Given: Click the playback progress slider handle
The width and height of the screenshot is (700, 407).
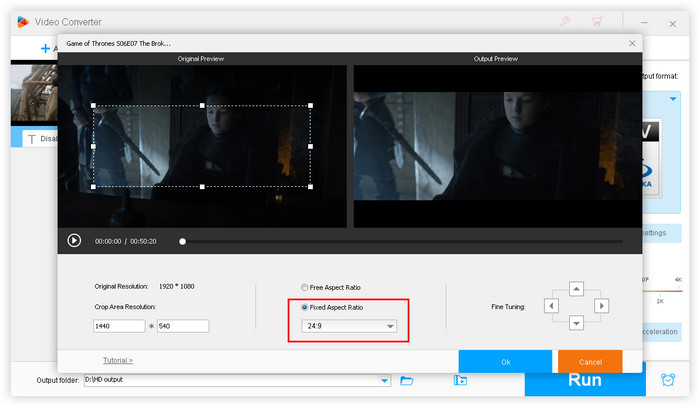Looking at the screenshot, I should (x=182, y=241).
